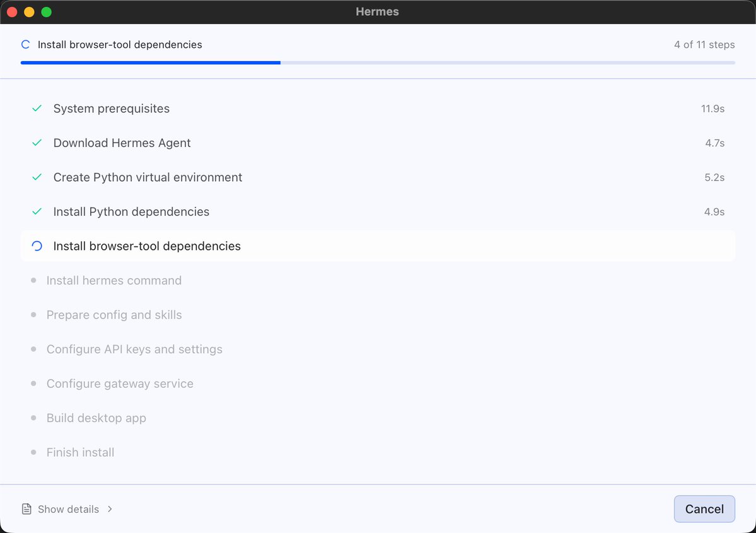Click the document icon beside Show details

[26, 509]
